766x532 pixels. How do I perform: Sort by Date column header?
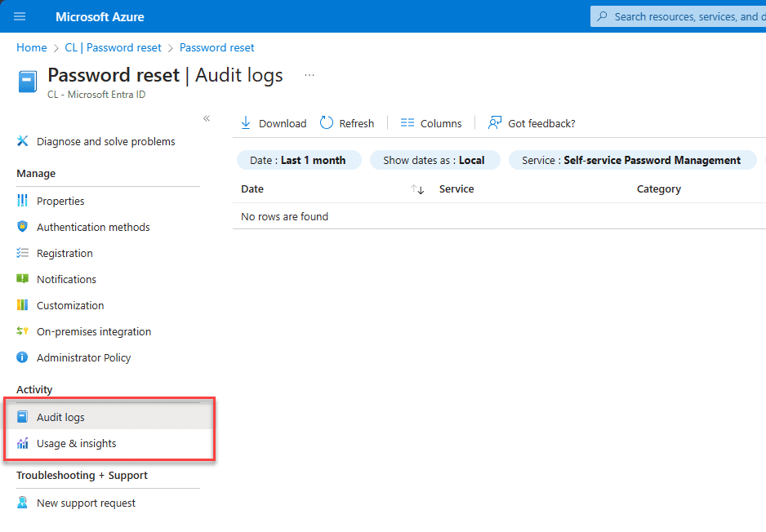[252, 188]
